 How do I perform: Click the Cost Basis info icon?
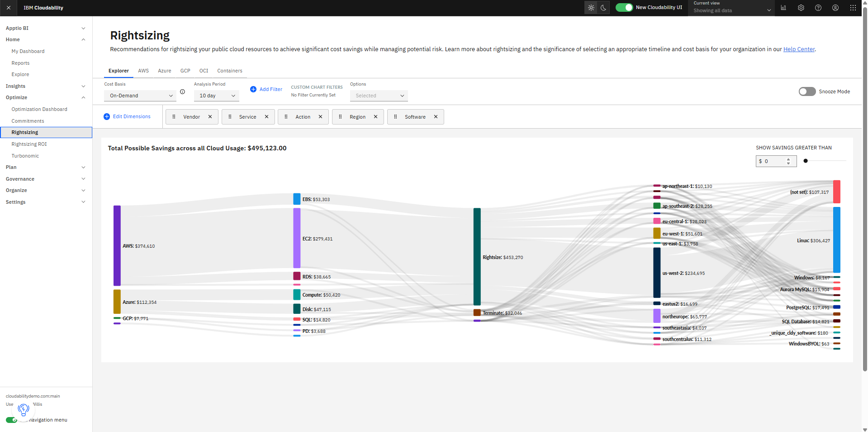[x=183, y=91]
